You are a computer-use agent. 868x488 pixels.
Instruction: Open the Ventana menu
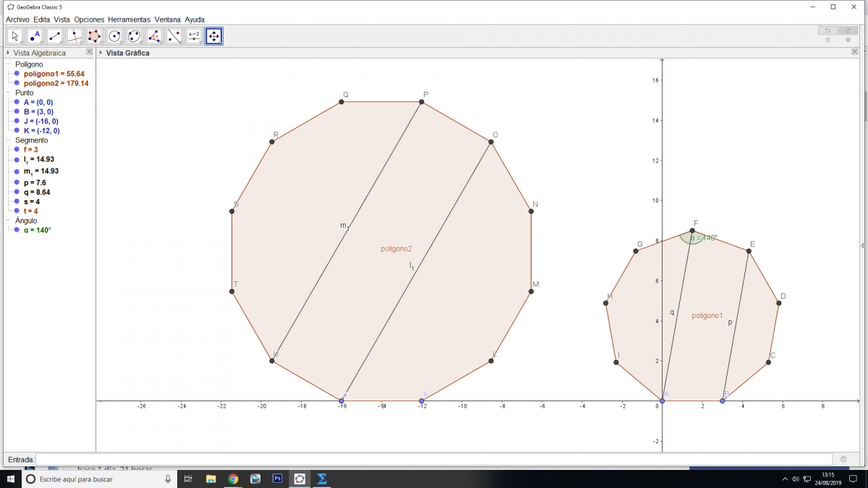(x=168, y=20)
